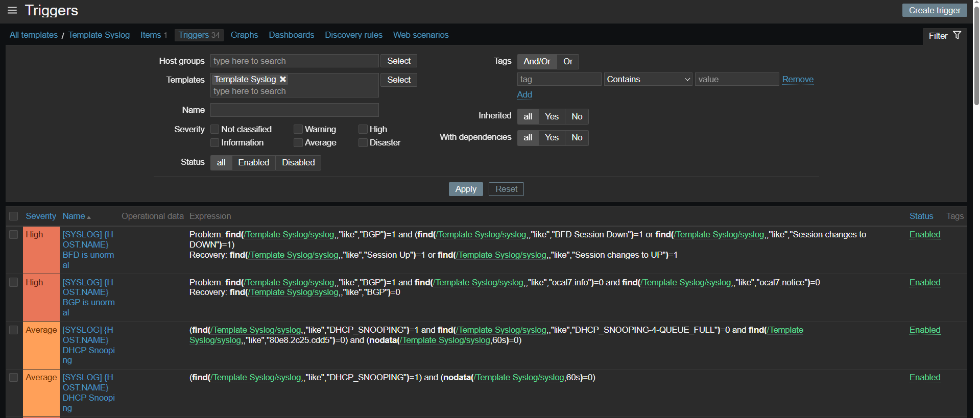The width and height of the screenshot is (980, 418).
Task: Set Inherited filter to No
Action: pos(577,116)
